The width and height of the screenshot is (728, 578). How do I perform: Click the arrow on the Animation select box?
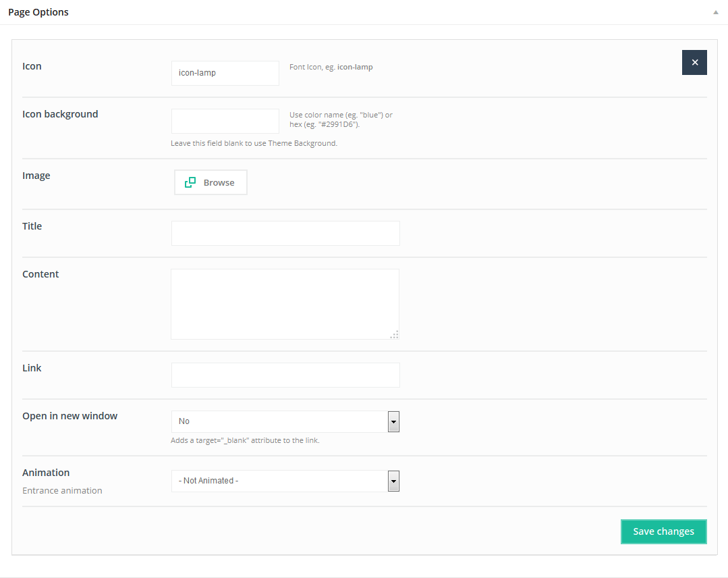[393, 481]
